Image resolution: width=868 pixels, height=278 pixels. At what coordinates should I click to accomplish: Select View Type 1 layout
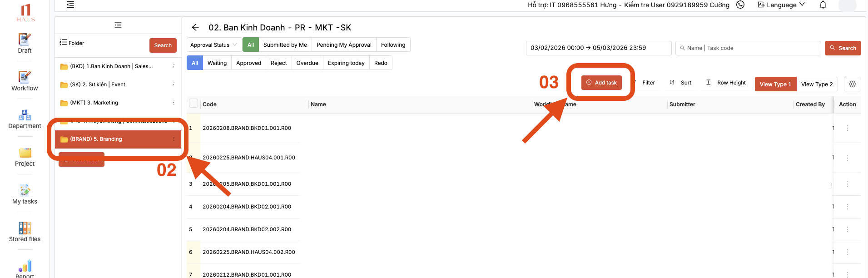coord(775,84)
